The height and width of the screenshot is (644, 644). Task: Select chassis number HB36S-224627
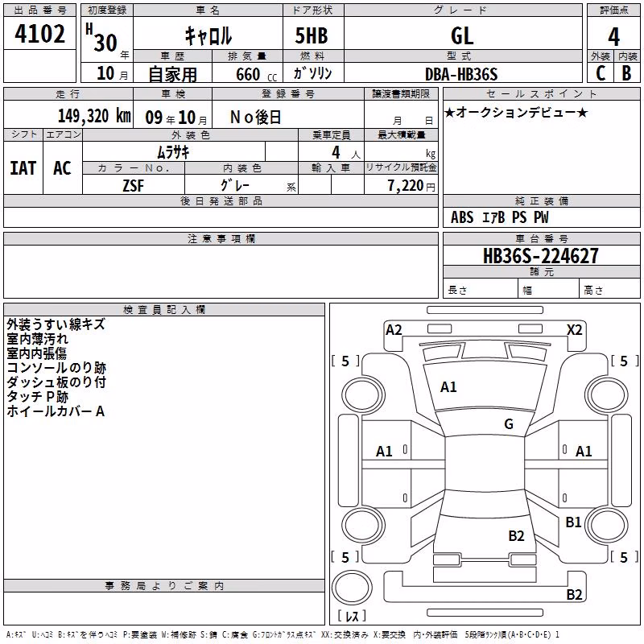[x=541, y=256]
